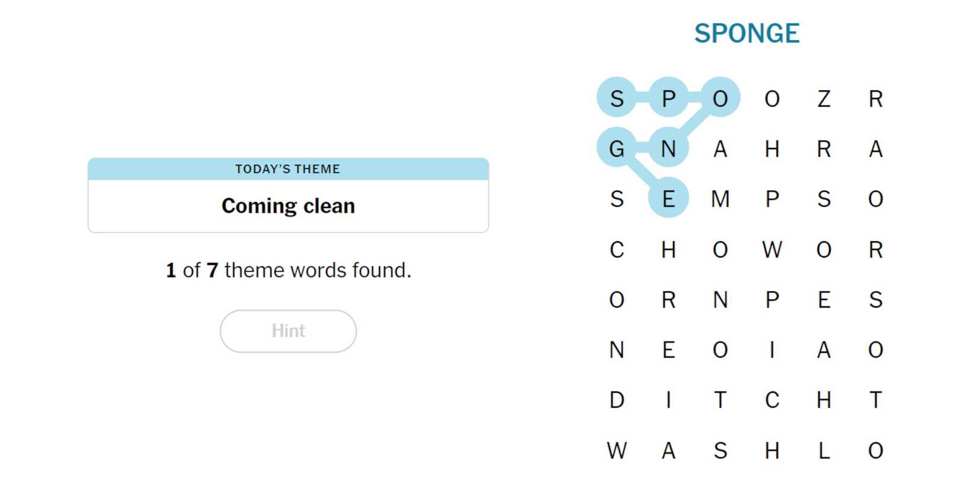
Task: Select the letter C starting the CHOW row
Action: tap(618, 249)
